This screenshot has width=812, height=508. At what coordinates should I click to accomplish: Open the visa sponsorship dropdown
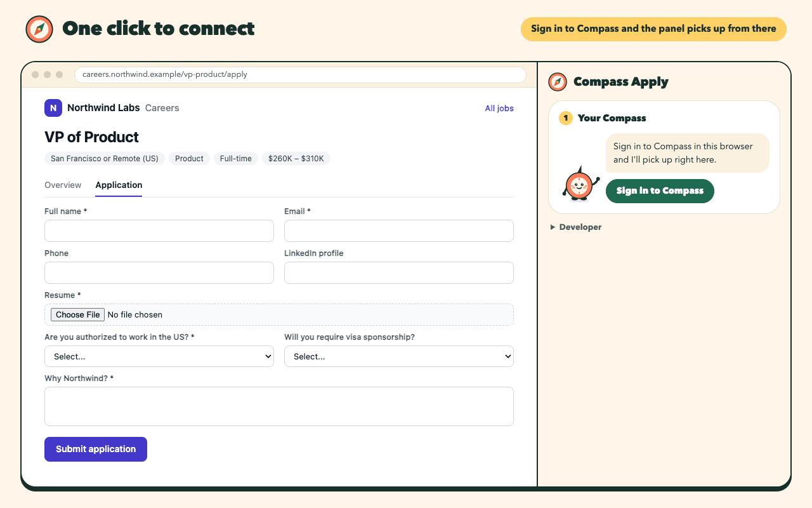click(x=399, y=356)
